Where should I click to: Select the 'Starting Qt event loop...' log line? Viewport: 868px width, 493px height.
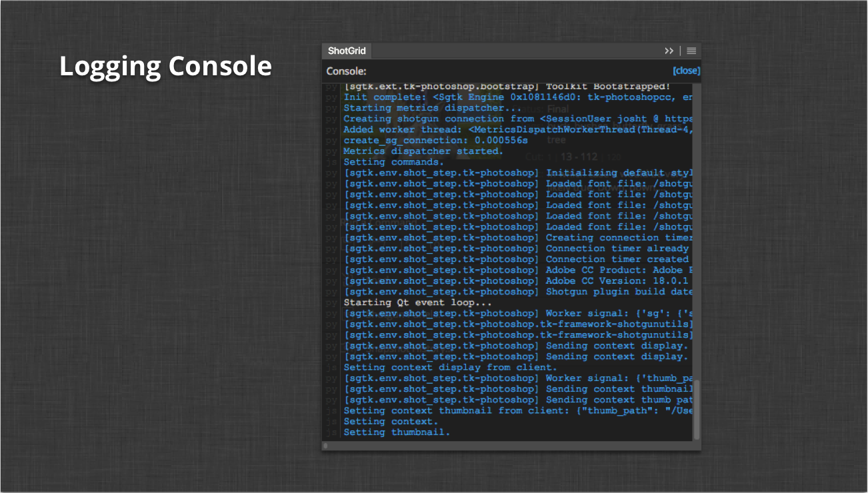click(x=418, y=302)
